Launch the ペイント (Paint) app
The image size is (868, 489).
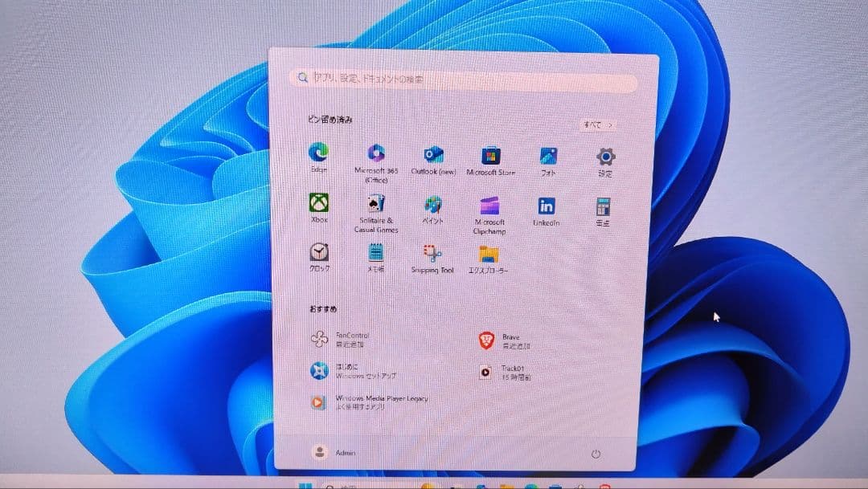pos(433,207)
